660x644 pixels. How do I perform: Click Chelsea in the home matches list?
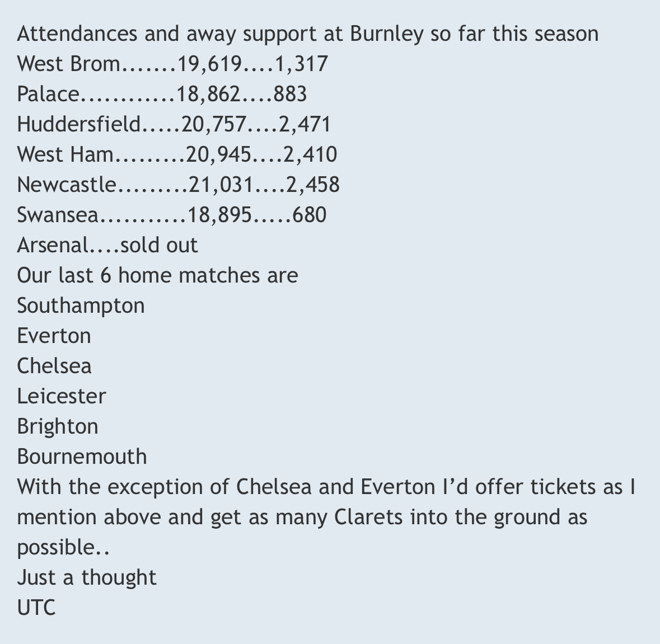click(54, 366)
